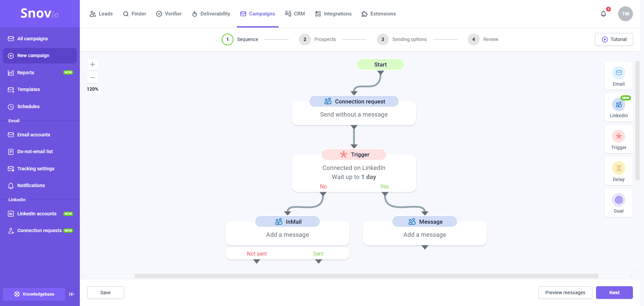644x306 pixels.
Task: Open Templates in sidebar
Action: pyautogui.click(x=40, y=89)
